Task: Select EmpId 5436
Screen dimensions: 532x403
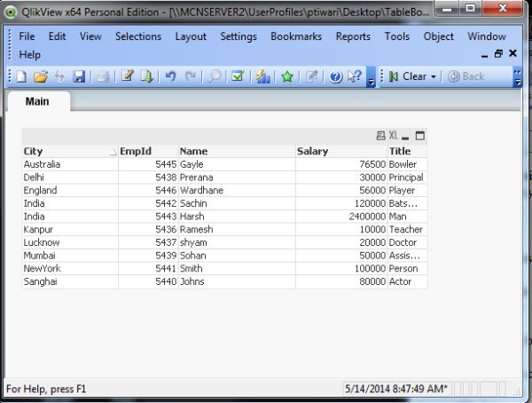Action: pyautogui.click(x=148, y=229)
